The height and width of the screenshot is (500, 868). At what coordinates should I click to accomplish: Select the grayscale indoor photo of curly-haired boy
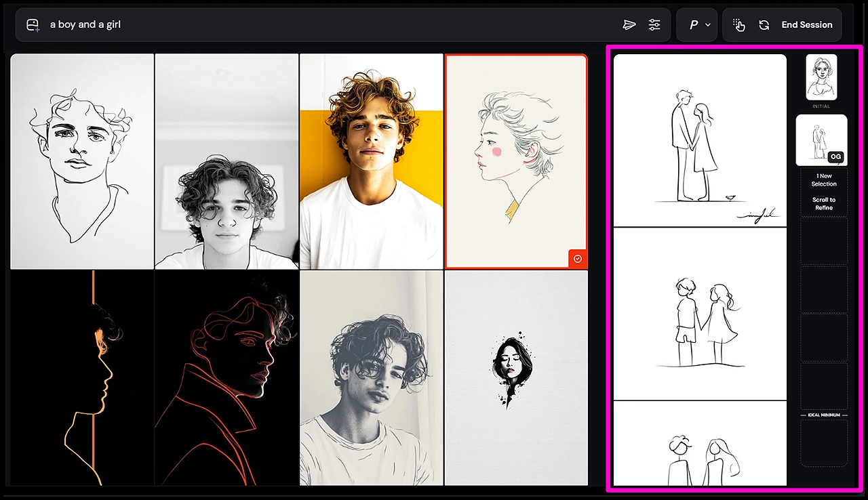coord(226,161)
